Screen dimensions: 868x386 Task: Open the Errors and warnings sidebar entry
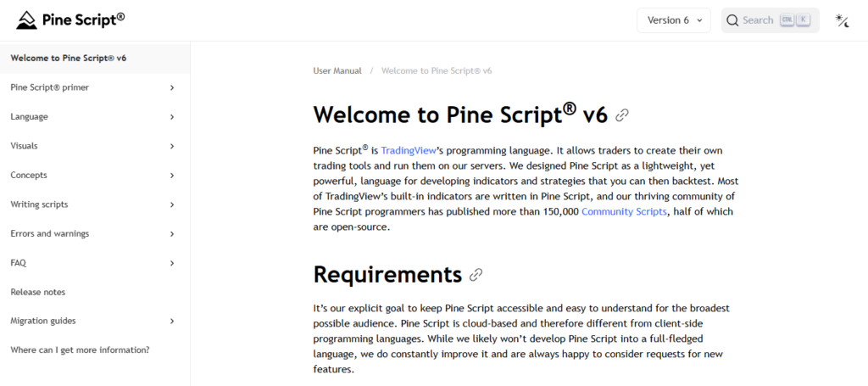point(50,233)
